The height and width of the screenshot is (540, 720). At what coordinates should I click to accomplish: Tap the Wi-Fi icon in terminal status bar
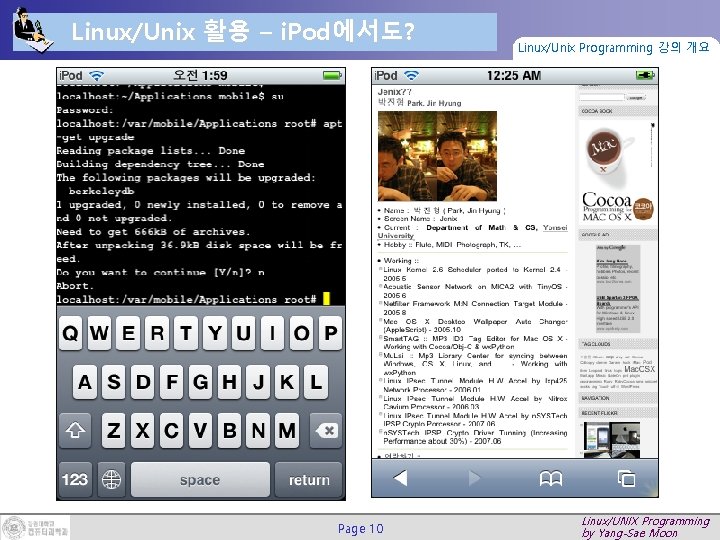point(96,75)
